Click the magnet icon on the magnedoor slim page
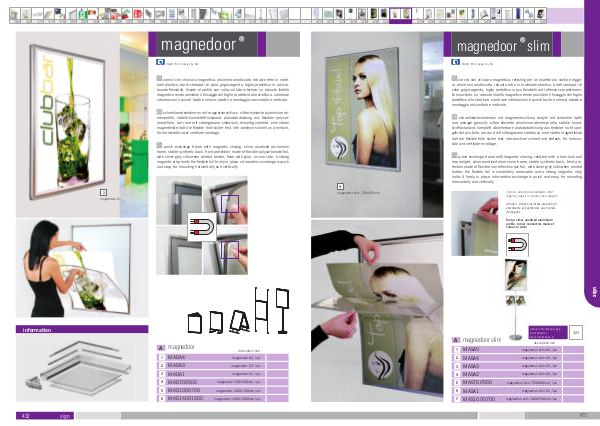This screenshot has height=426, width=600. point(517,245)
